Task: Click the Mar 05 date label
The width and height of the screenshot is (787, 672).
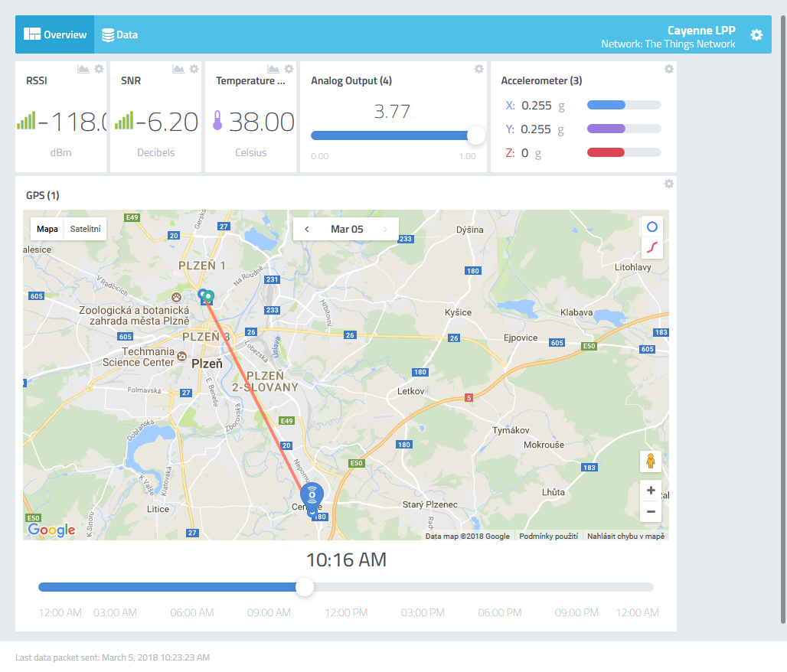Action: coord(347,230)
